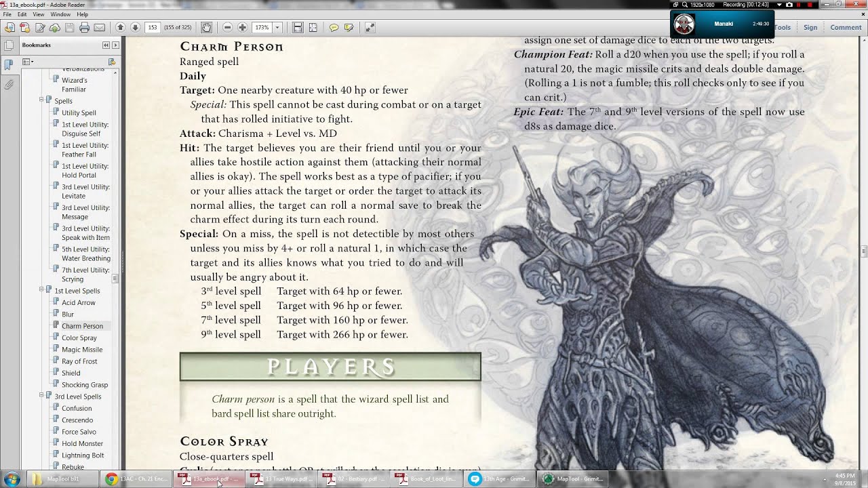Open the View menu
The width and height of the screenshot is (868, 488).
pos(39,14)
